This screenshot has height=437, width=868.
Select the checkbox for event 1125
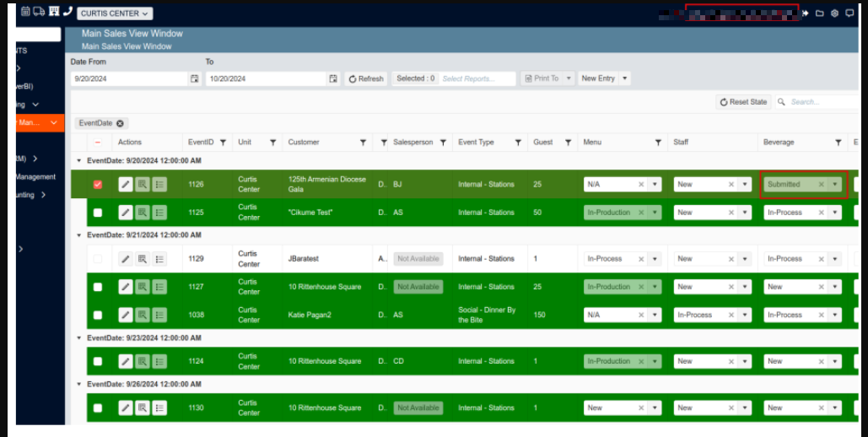coord(98,213)
